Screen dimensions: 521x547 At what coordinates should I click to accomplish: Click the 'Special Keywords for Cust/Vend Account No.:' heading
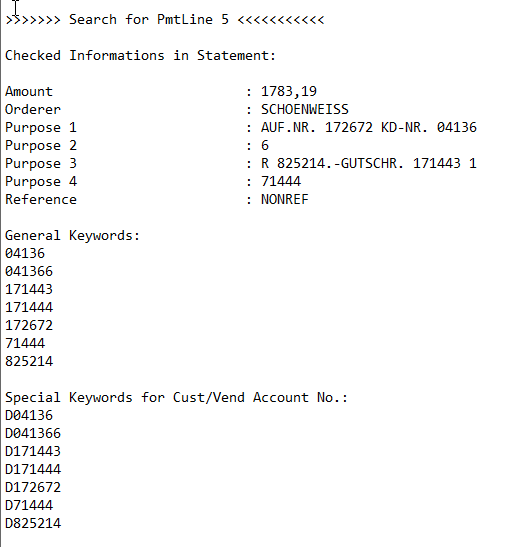coord(177,398)
